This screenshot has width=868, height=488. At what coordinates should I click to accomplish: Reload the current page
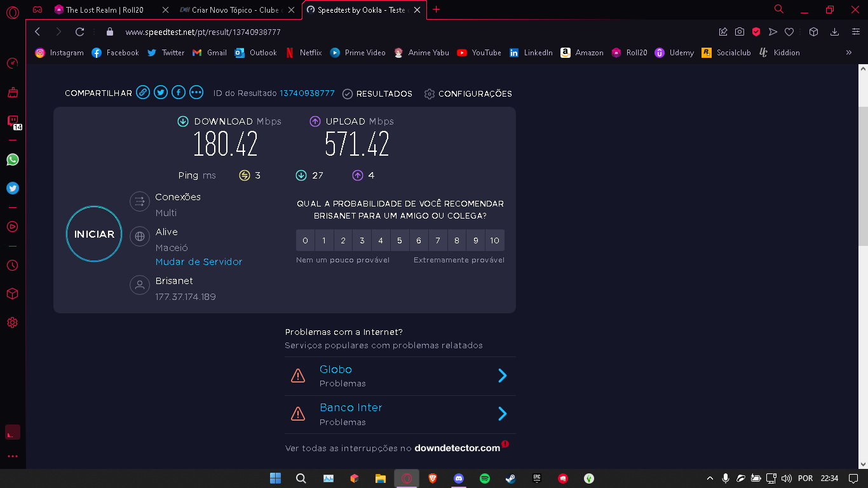click(79, 32)
